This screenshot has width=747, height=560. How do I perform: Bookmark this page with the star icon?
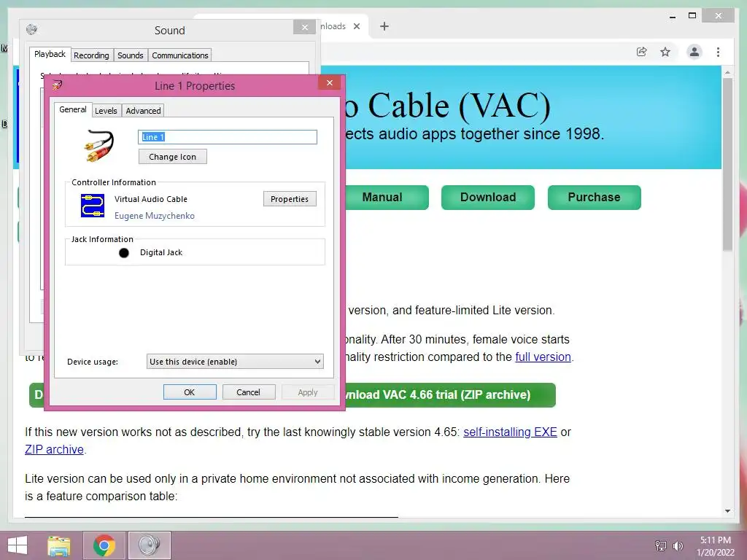[665, 52]
